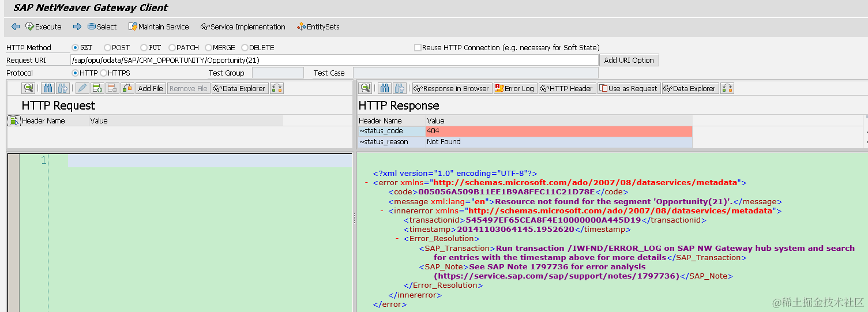Collapse the innererror XML node
Image resolution: width=868 pixels, height=312 pixels.
pyautogui.click(x=382, y=211)
